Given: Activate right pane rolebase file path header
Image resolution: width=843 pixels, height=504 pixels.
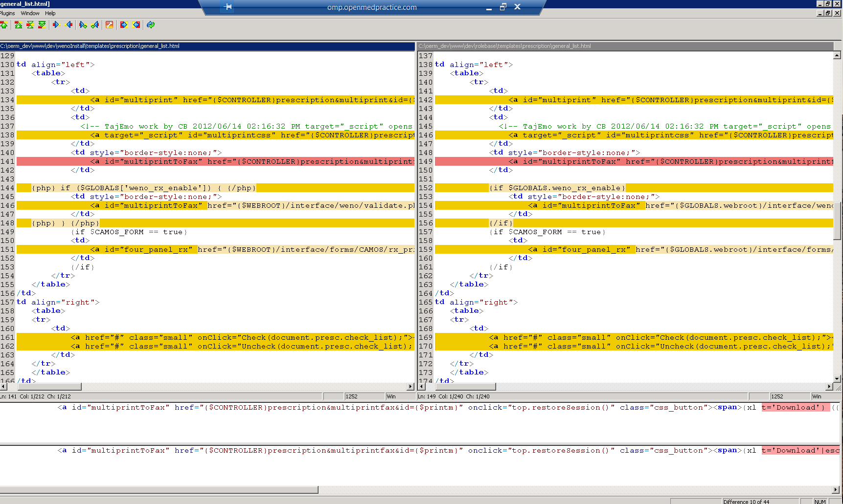Looking at the screenshot, I should (626, 46).
